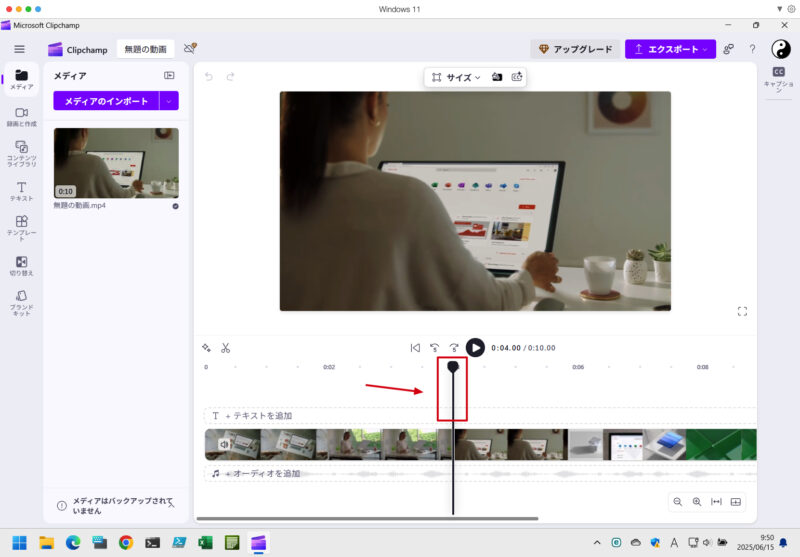Click the 0:04.00 current time readout
This screenshot has height=557, width=800.
(506, 348)
